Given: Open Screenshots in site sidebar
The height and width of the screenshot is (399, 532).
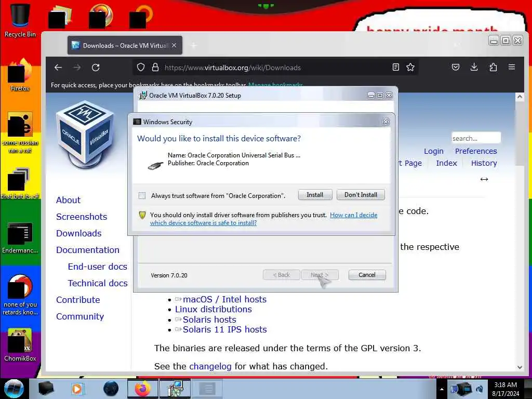Looking at the screenshot, I should click(82, 217).
